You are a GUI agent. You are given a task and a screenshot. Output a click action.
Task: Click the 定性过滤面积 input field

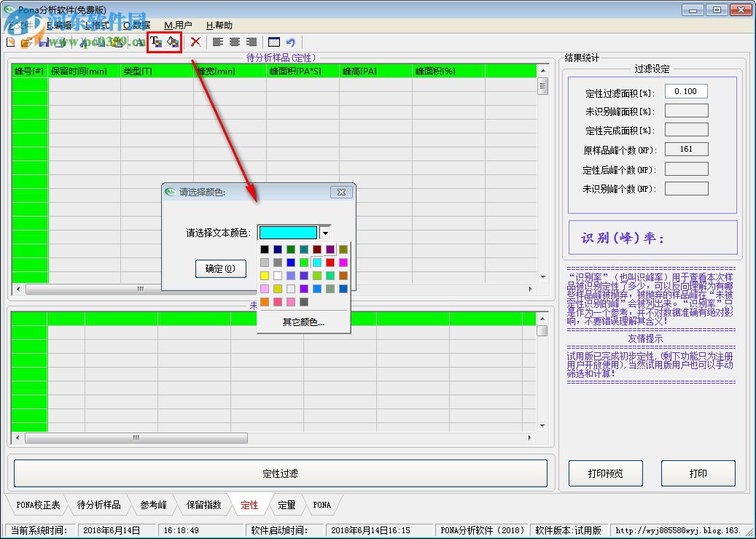(685, 92)
